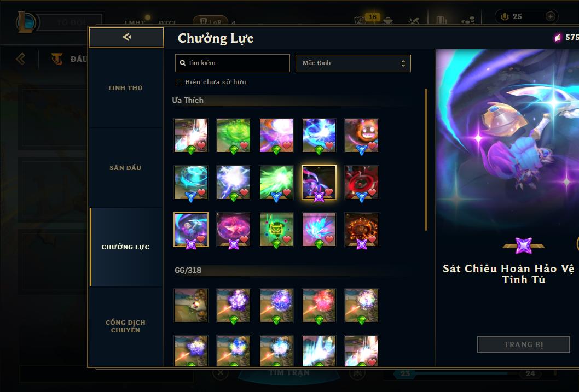Go to the Cổng Dịch Chuyển tab
This screenshot has width=579, height=392.
pos(125,326)
